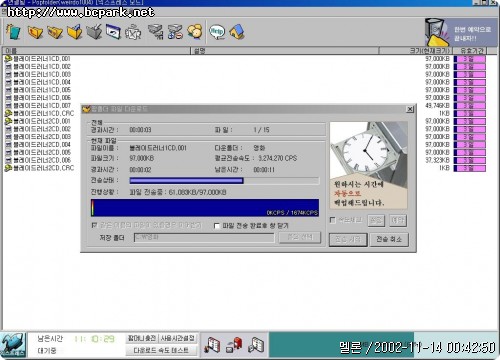The width and height of the screenshot is (500, 360).
Task: Click the first red cabinet status icon
Action: click(x=212, y=345)
